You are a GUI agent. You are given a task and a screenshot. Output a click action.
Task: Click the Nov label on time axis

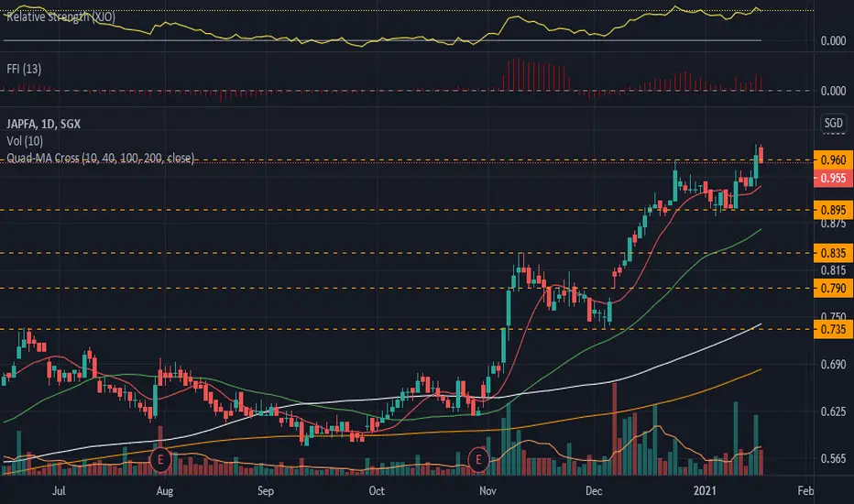(x=487, y=491)
